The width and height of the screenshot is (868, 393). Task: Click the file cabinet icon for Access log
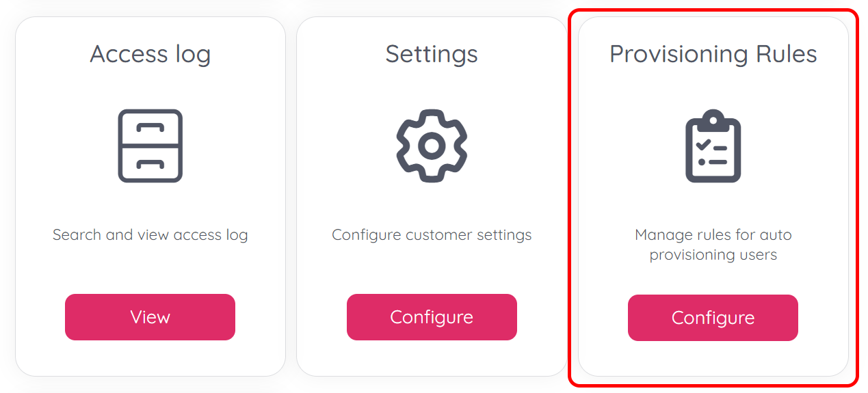tap(150, 146)
